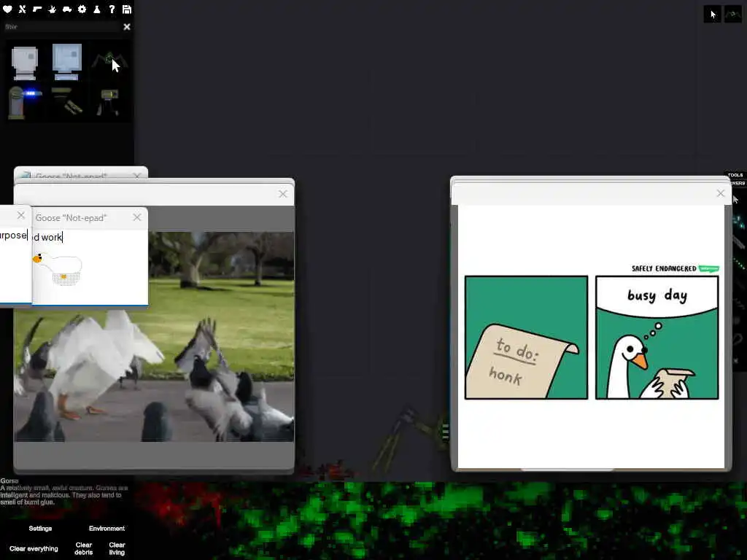Select the blue android head item
The height and width of the screenshot is (560, 747).
[x=66, y=61]
